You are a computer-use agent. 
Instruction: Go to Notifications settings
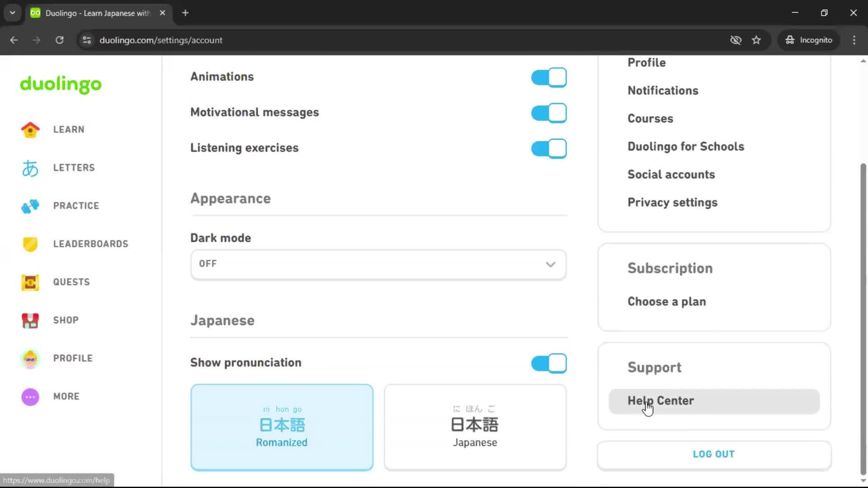tap(663, 90)
